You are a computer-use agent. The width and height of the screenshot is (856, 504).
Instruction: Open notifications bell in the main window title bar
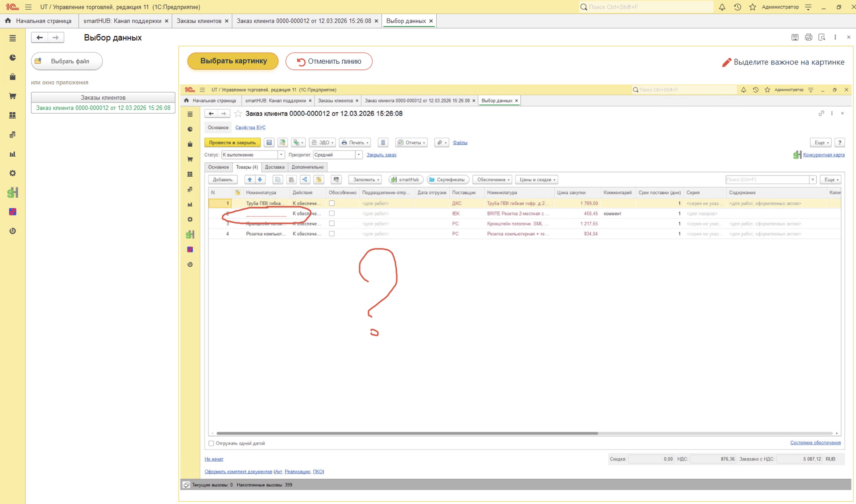tap(722, 7)
